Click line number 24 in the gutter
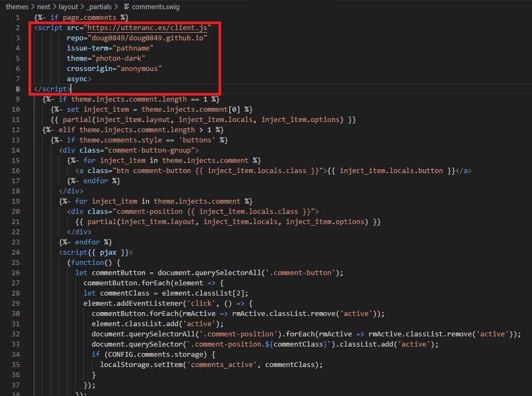Image resolution: width=532 pixels, height=396 pixels. (x=16, y=252)
